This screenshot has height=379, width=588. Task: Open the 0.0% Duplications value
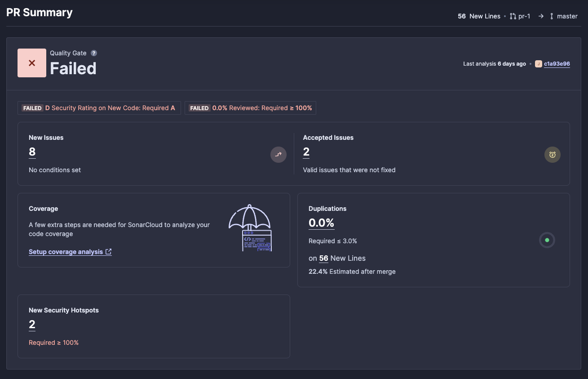pyautogui.click(x=321, y=223)
